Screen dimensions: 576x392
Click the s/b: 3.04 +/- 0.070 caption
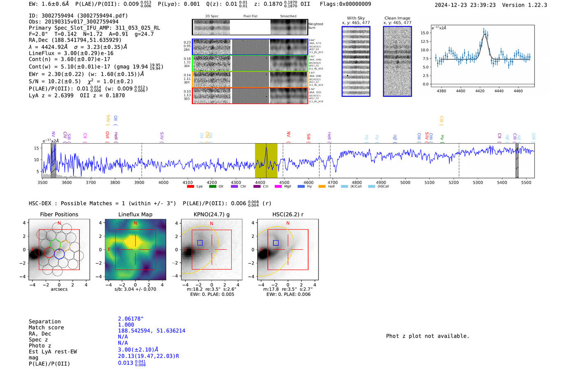pyautogui.click(x=135, y=289)
